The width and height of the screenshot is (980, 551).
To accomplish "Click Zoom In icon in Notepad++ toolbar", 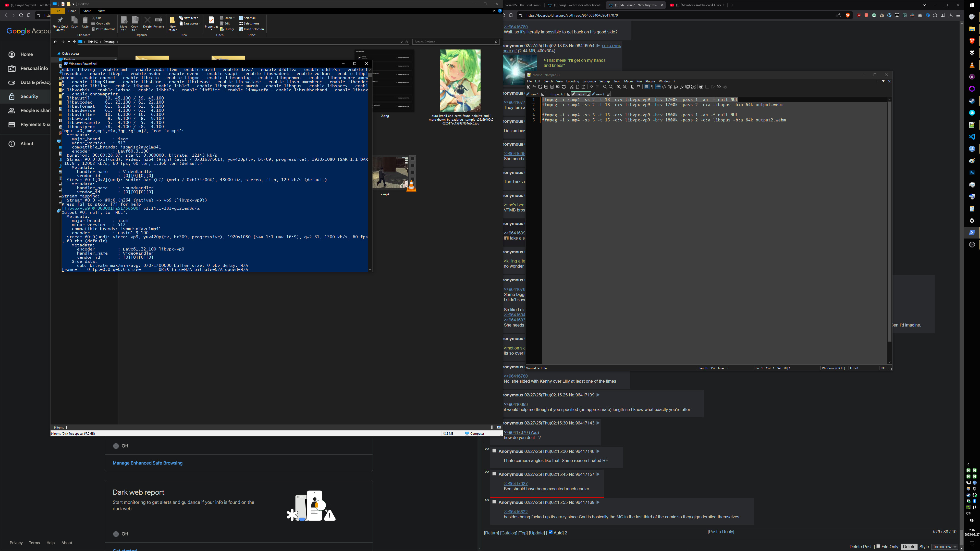I will coord(619,87).
